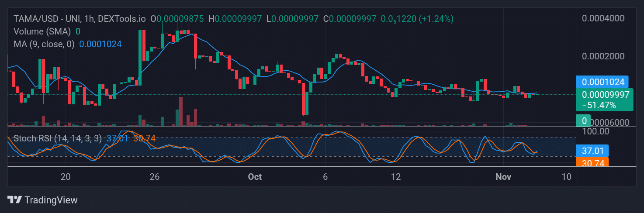Click the 10 date label on time axis
The height and width of the screenshot is (213, 644).
[x=567, y=177]
